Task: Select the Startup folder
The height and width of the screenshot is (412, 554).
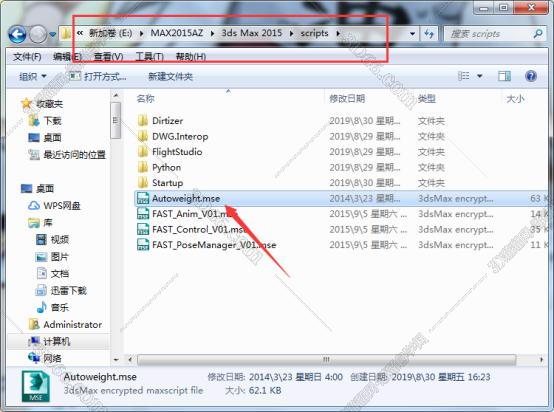Action: pyautogui.click(x=167, y=183)
